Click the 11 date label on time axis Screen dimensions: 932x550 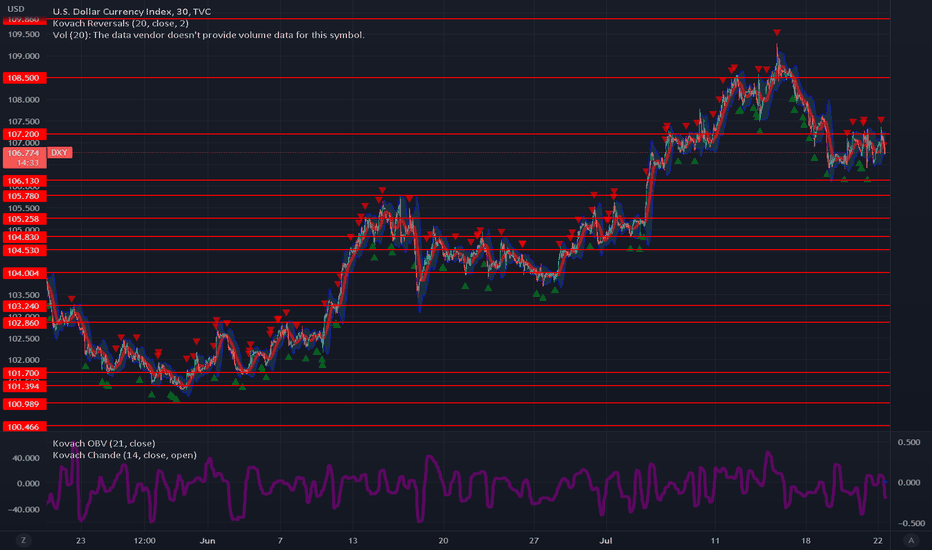pyautogui.click(x=715, y=540)
